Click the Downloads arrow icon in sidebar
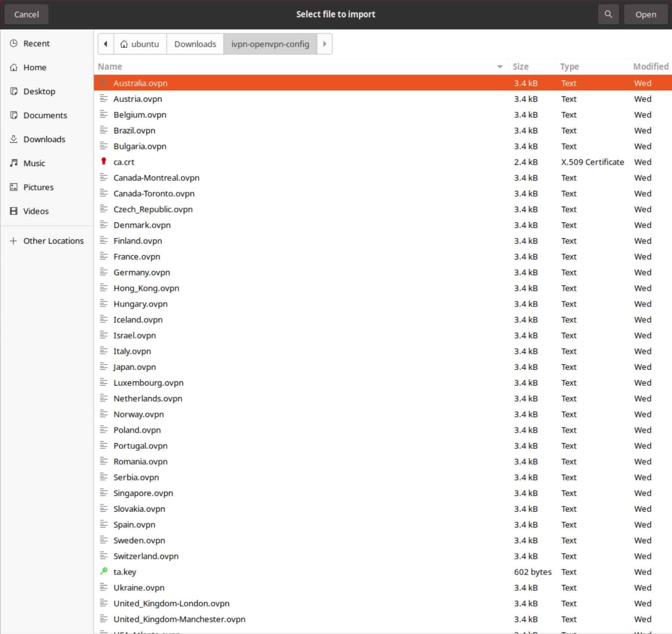This screenshot has height=634, width=672. [x=14, y=139]
